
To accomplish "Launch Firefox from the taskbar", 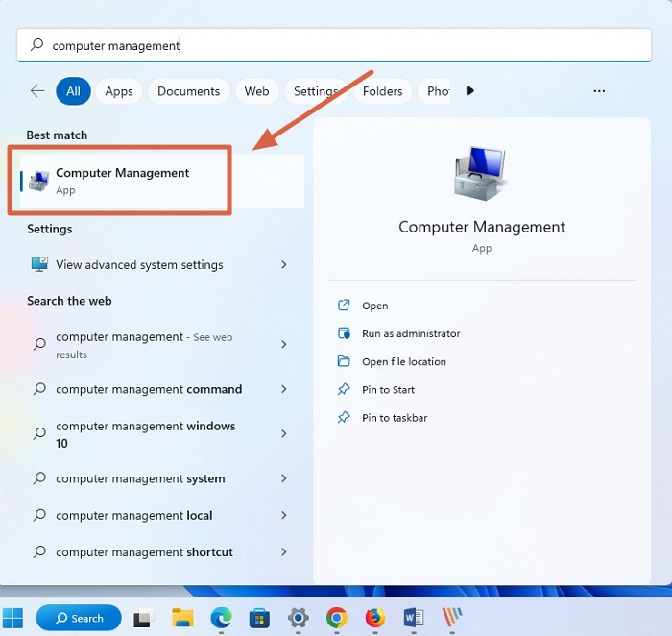I will pos(375,618).
